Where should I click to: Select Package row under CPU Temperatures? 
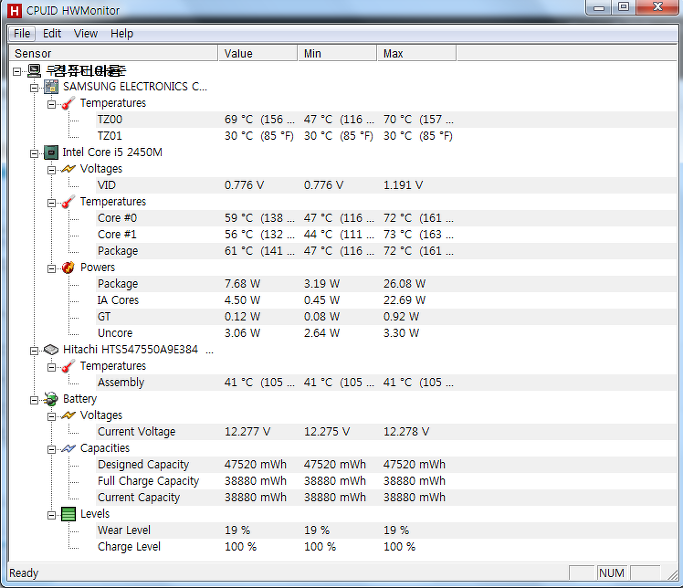[x=386, y=251]
